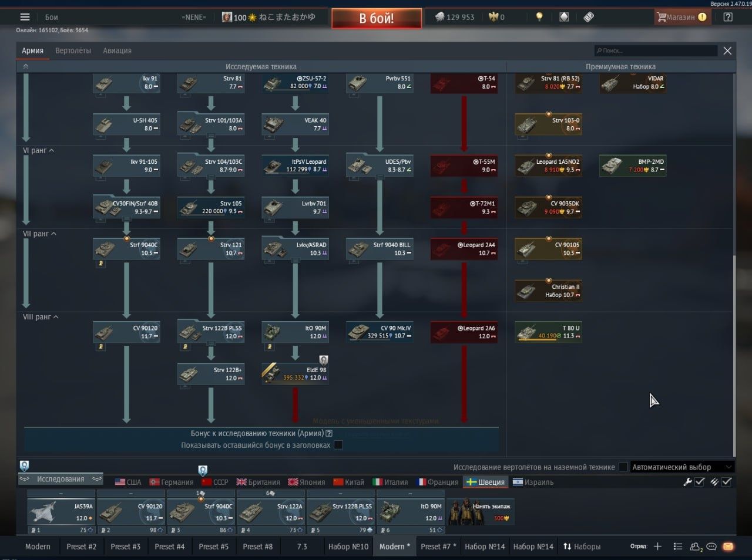752x560 pixels.
Task: Select the CV 90 Mk.IV vehicle card
Action: tap(380, 332)
